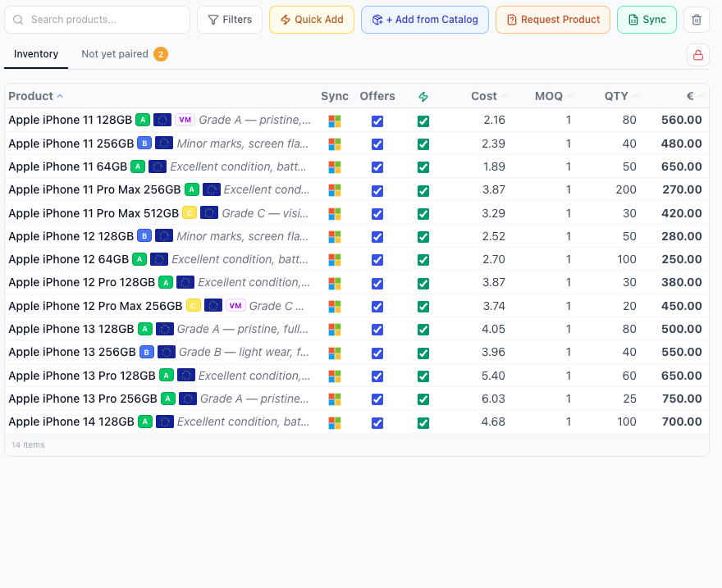The height and width of the screenshot is (588, 722).
Task: Click grade B badge on iPhone 11 256GB
Action: click(144, 144)
